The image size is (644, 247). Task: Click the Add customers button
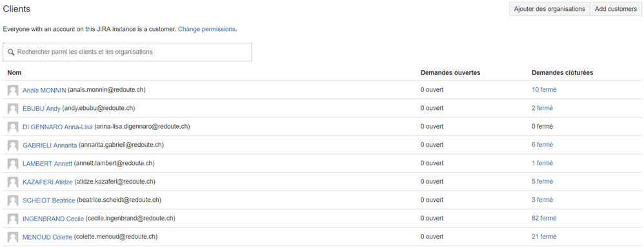(x=616, y=9)
